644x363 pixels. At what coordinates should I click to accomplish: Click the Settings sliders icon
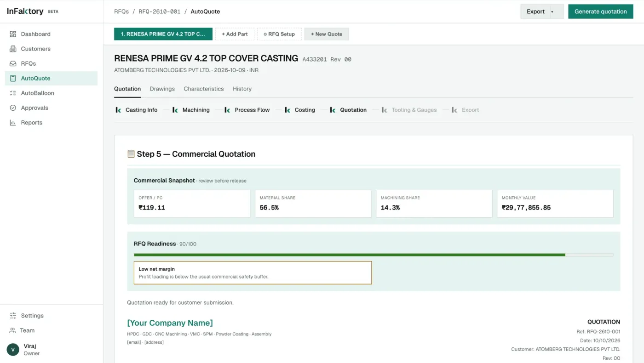pos(13,316)
